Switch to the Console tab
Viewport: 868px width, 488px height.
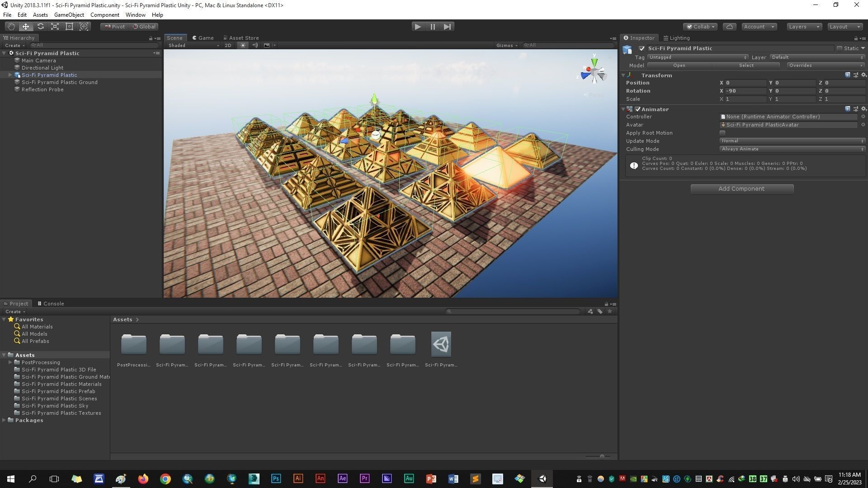(51, 304)
